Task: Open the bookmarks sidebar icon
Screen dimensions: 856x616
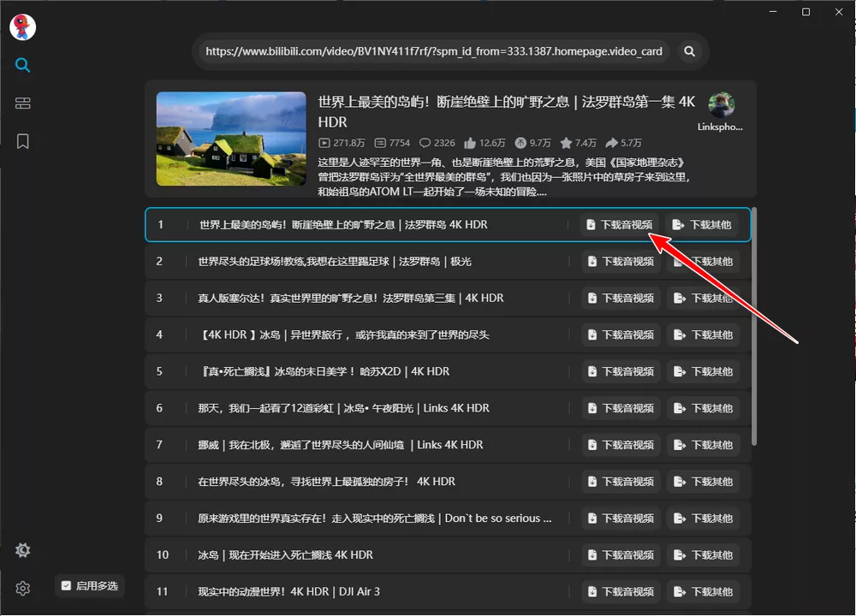Action: (22, 140)
